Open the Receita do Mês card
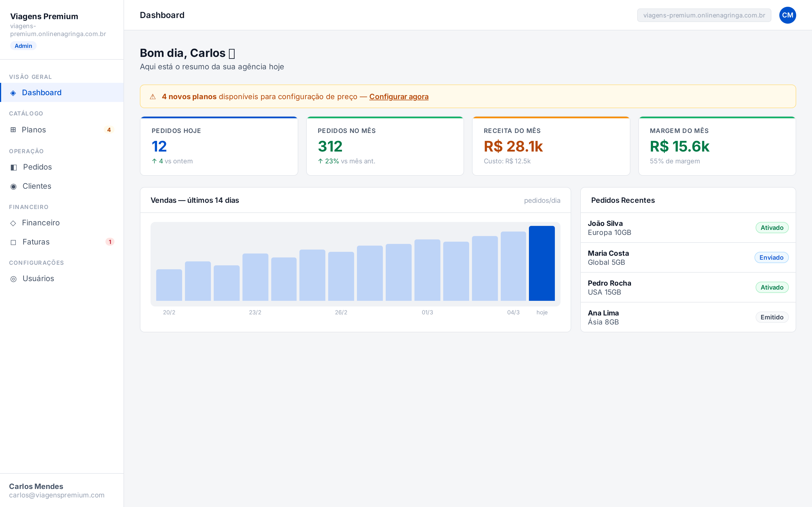This screenshot has height=507, width=812. click(551, 146)
